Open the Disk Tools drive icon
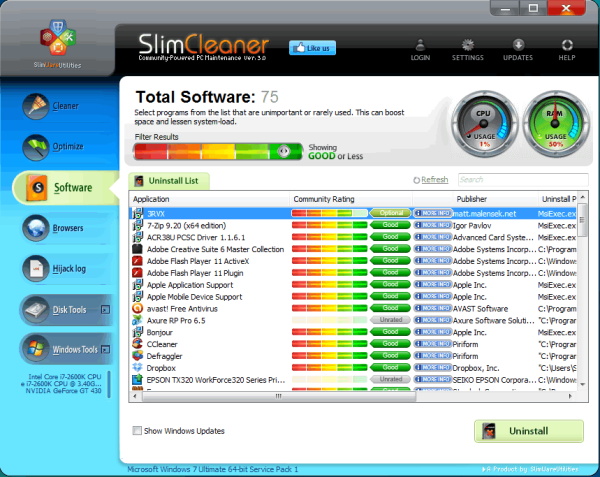The width and height of the screenshot is (600, 477). click(36, 309)
